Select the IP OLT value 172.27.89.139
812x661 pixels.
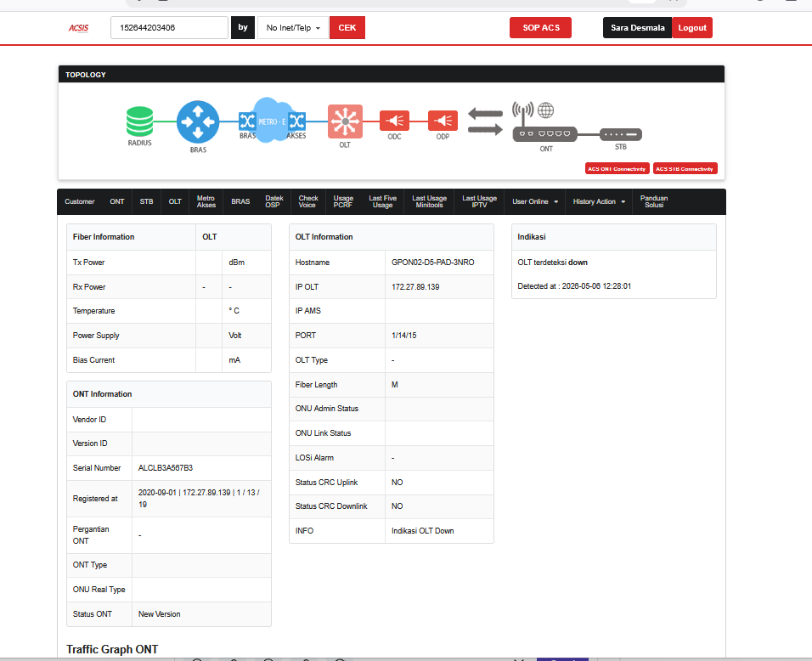415,287
